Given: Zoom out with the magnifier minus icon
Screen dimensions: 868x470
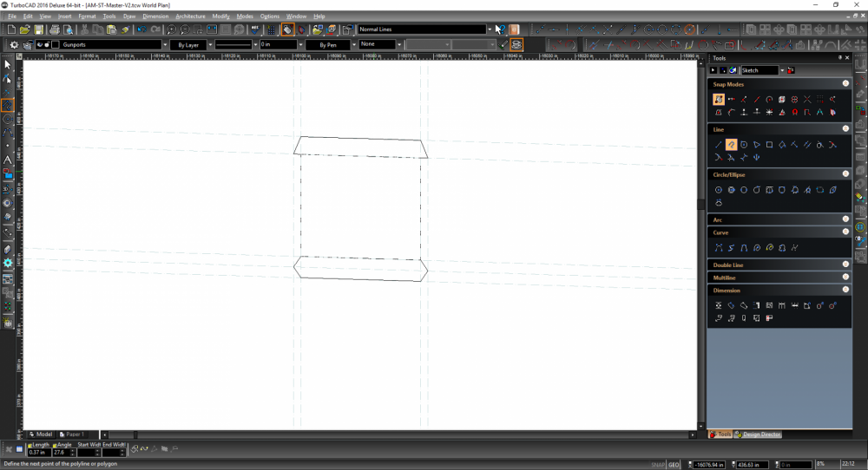Looking at the screenshot, I should pos(185,29).
